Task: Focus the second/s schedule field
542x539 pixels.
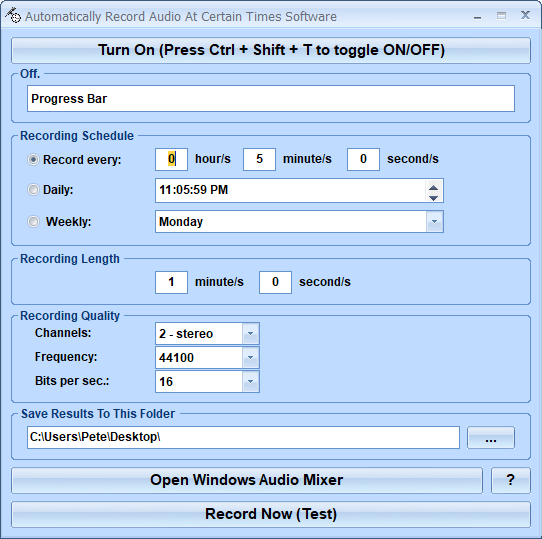Action: coord(363,159)
